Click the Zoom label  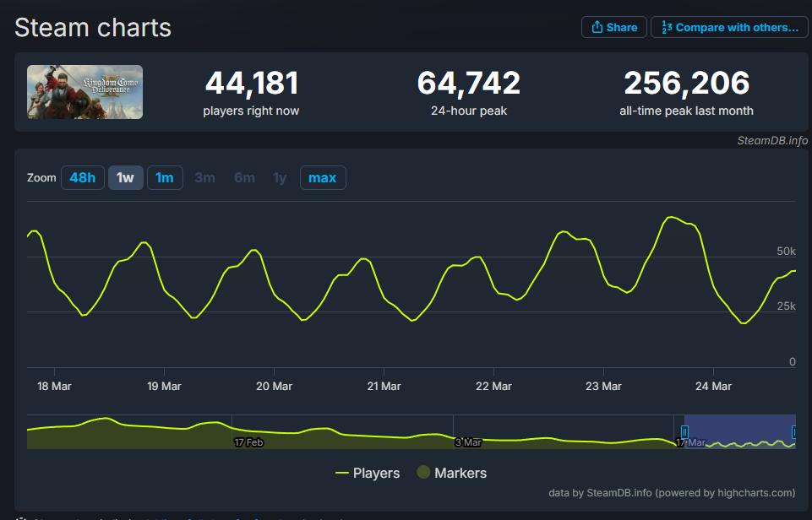(x=41, y=177)
